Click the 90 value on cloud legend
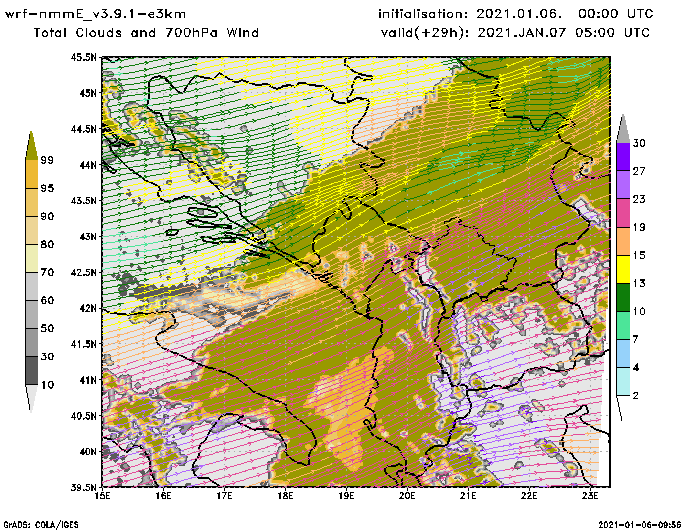 pos(47,216)
